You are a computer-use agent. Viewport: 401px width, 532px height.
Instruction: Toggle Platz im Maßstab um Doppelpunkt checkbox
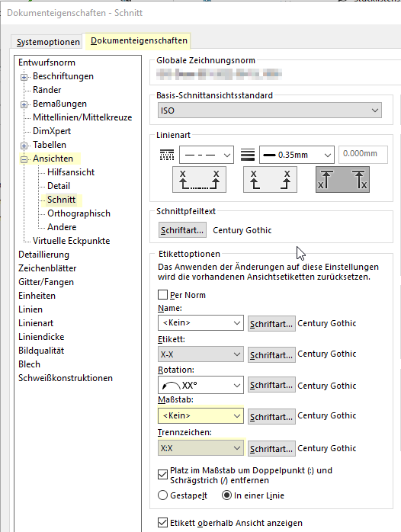163,474
